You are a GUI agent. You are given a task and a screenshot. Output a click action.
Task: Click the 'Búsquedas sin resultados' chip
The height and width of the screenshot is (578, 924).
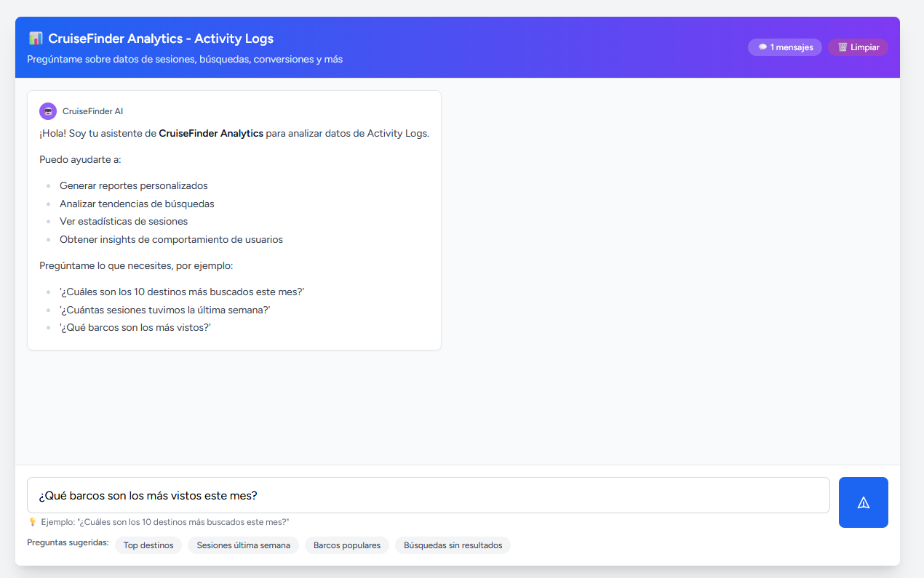pos(453,545)
